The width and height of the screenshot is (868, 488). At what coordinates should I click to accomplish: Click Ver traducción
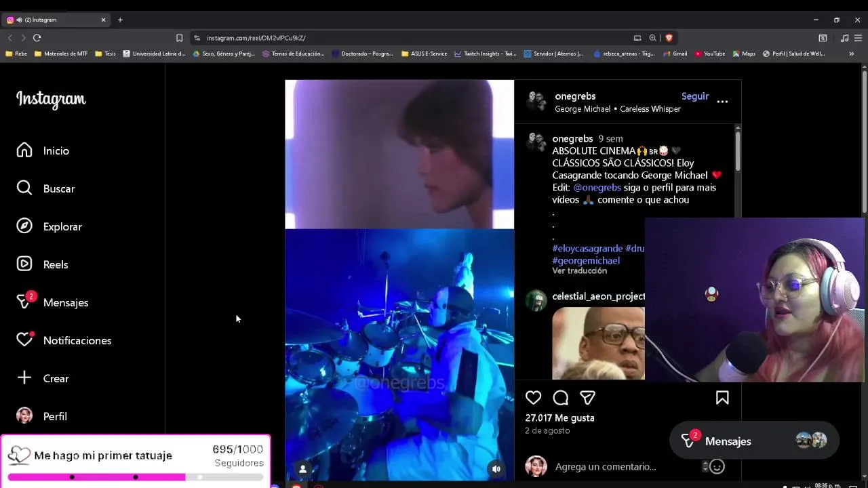tap(579, 270)
